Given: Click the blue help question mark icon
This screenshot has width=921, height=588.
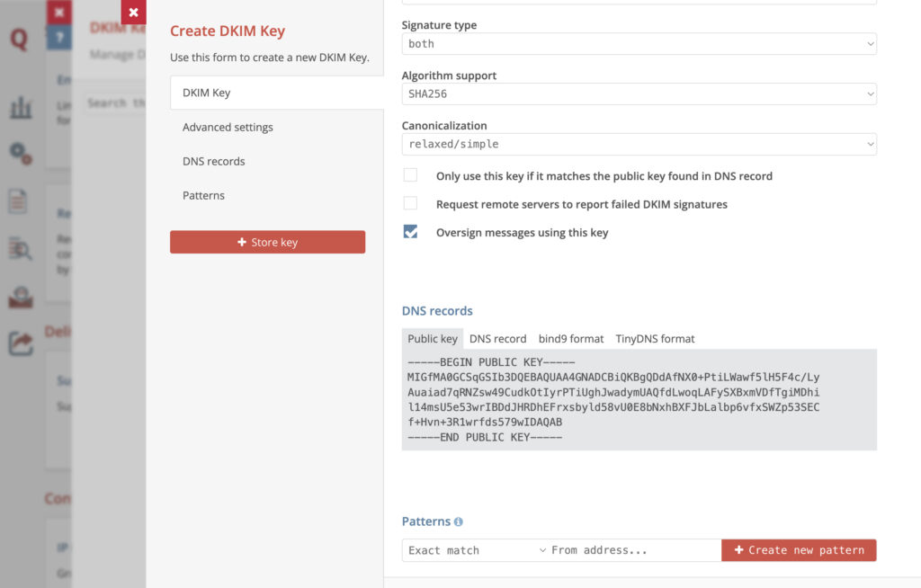Looking at the screenshot, I should (x=59, y=37).
